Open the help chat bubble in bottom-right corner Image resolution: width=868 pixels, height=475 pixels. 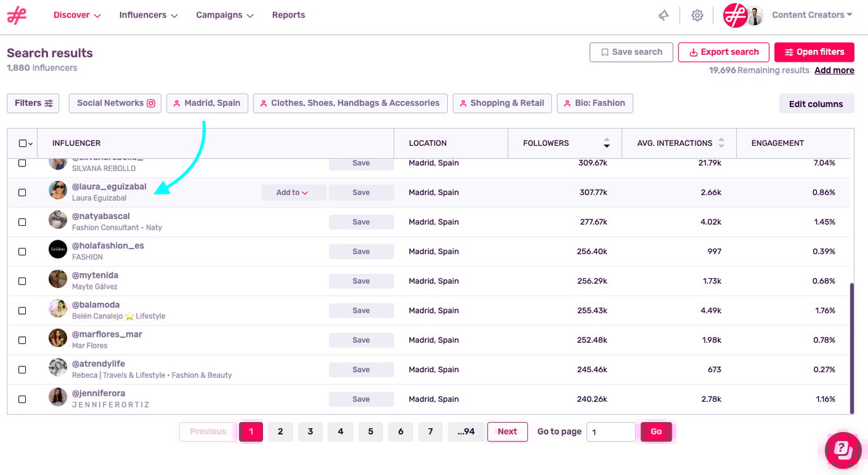(x=843, y=449)
